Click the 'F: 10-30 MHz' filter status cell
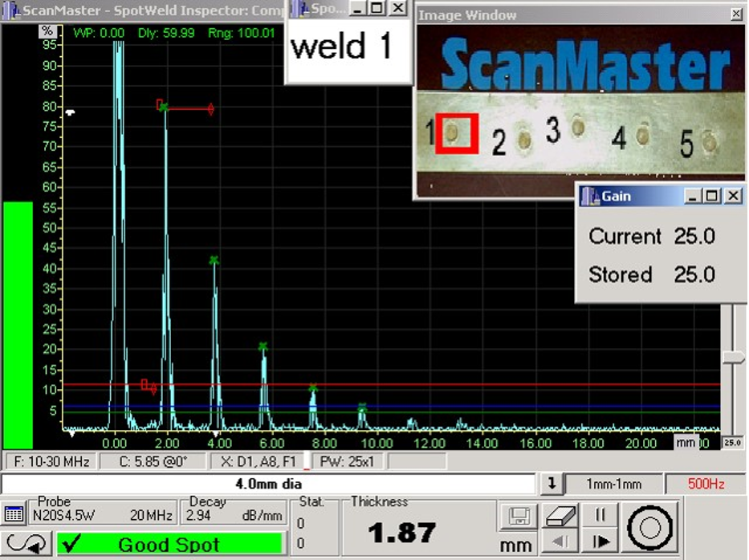Screen dimensions: 749x560 [51, 461]
